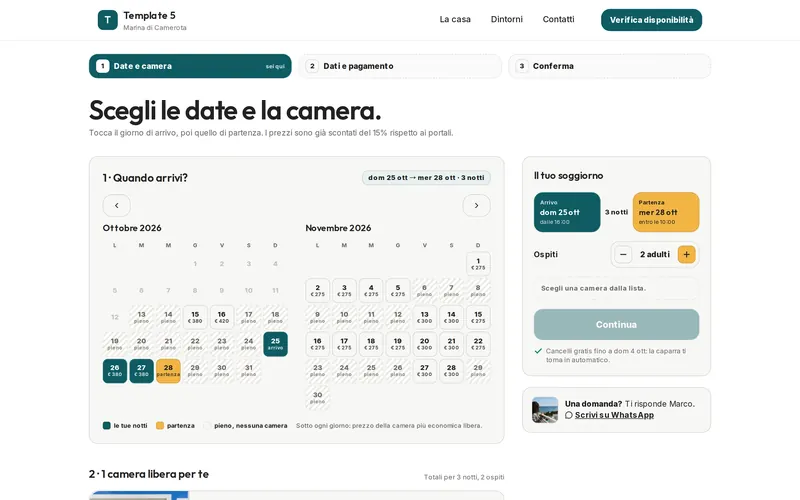Select 25 October marked arrivo
Viewport: 800px width, 500px height.
pos(275,344)
